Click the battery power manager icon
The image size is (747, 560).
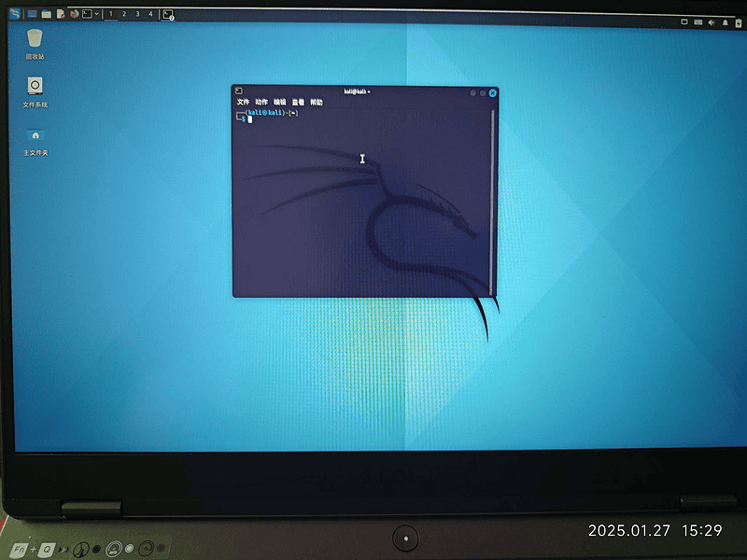739,23
